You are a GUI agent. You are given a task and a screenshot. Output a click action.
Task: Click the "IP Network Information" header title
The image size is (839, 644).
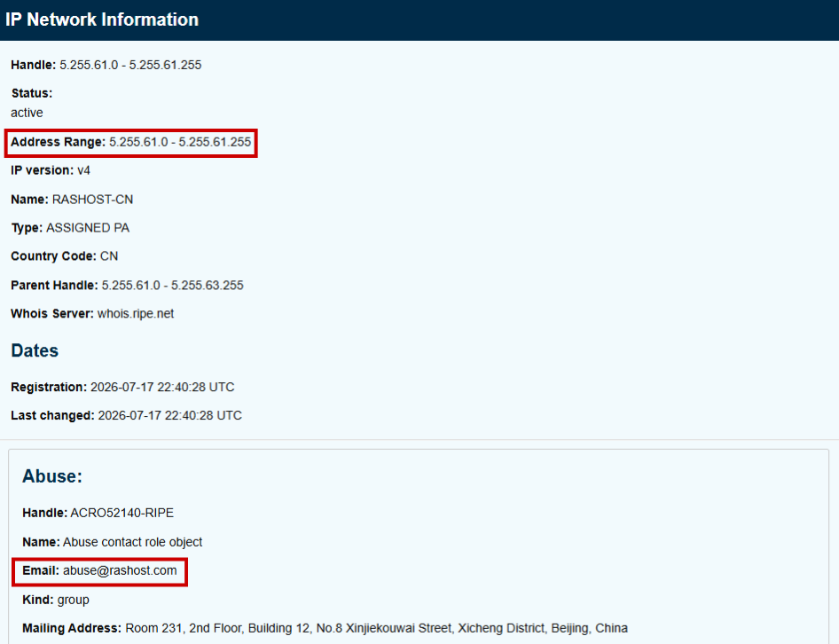pyautogui.click(x=102, y=20)
